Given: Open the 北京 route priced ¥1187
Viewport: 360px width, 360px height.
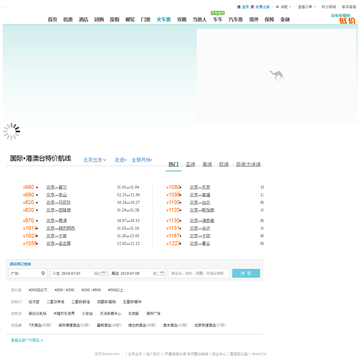Looking at the screenshot, I should coord(200,236).
